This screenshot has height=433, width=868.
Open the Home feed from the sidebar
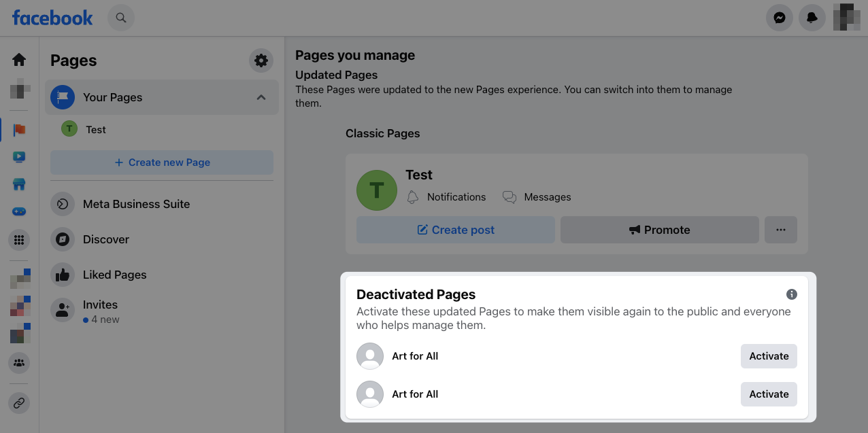(18, 59)
